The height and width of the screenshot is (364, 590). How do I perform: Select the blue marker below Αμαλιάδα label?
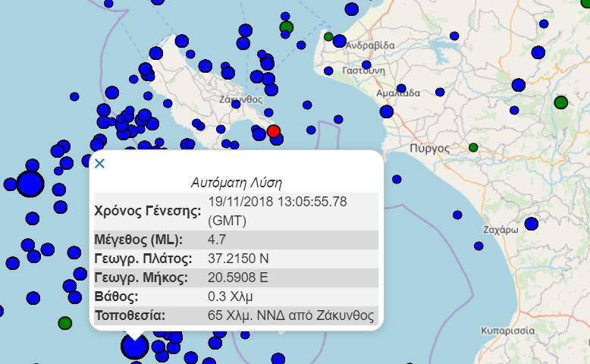coord(386,111)
